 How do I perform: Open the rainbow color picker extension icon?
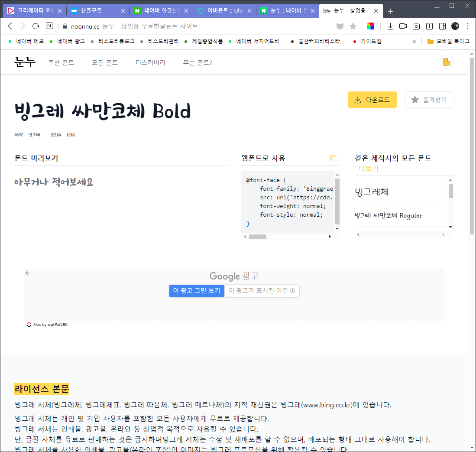(371, 26)
